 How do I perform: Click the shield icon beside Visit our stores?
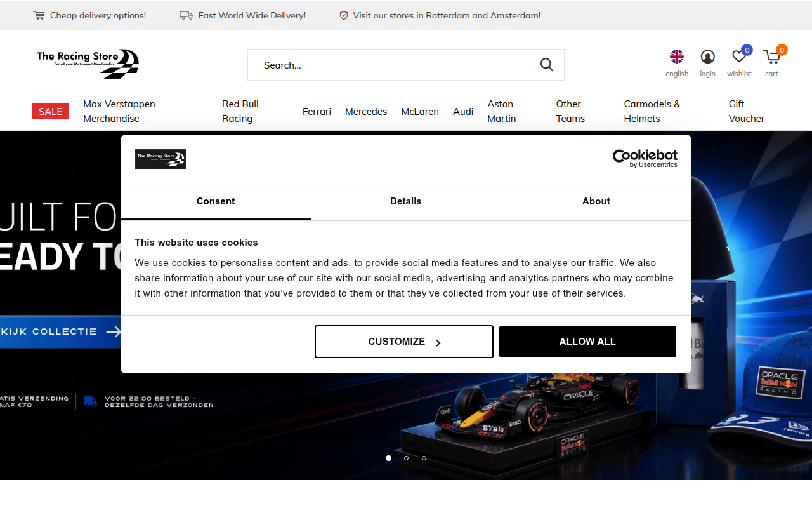pyautogui.click(x=344, y=15)
